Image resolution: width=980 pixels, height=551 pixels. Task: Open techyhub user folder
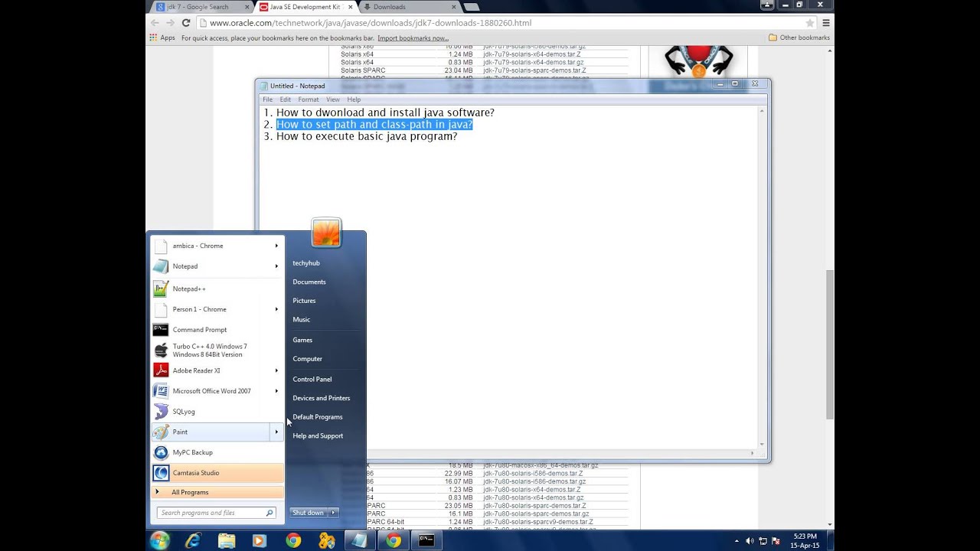[306, 263]
